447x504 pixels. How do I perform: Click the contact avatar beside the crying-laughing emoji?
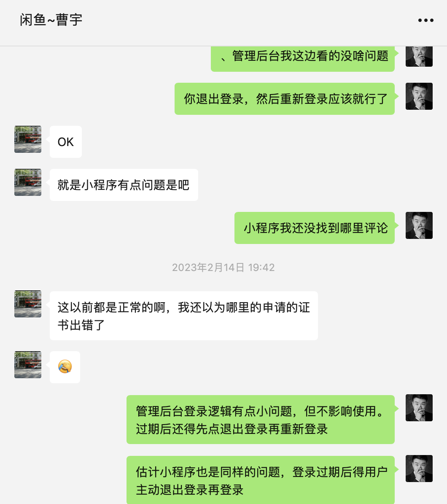(28, 365)
